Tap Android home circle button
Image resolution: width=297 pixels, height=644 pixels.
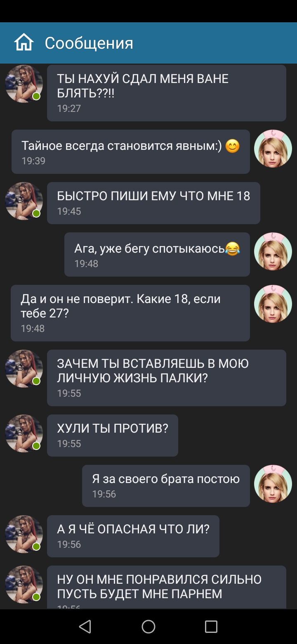coord(148,627)
